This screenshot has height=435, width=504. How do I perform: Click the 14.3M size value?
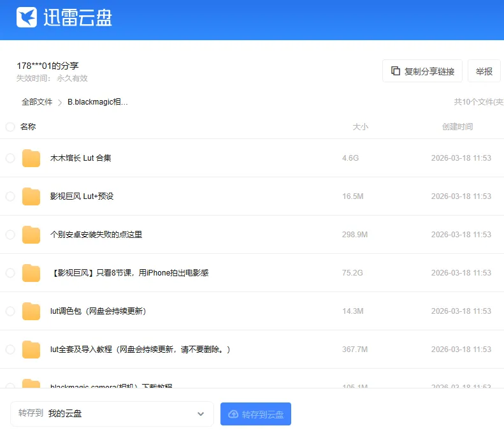pos(353,311)
